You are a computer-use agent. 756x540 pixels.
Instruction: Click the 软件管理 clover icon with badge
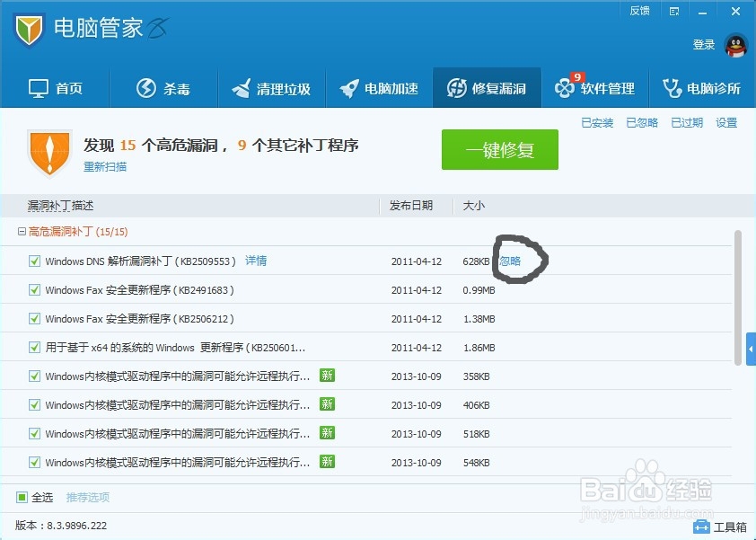click(x=565, y=88)
